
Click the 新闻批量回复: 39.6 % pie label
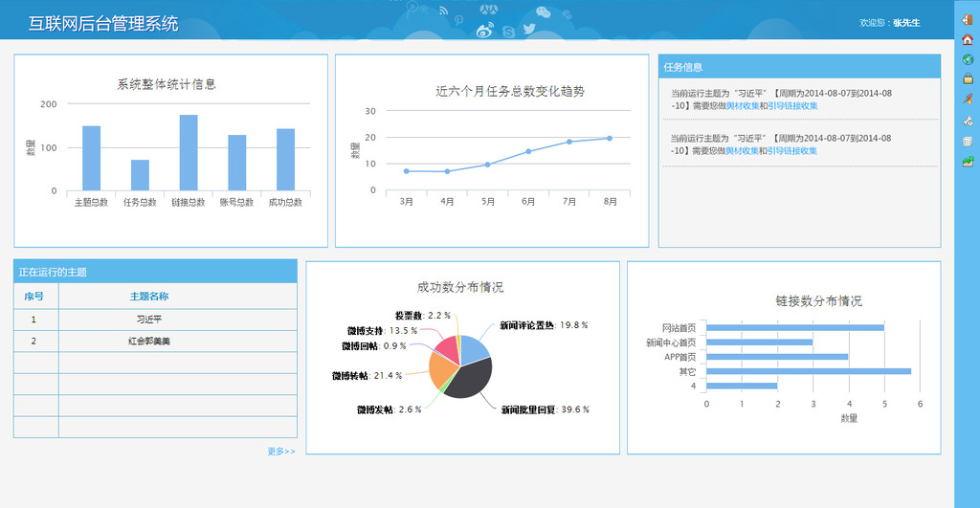[x=545, y=409]
